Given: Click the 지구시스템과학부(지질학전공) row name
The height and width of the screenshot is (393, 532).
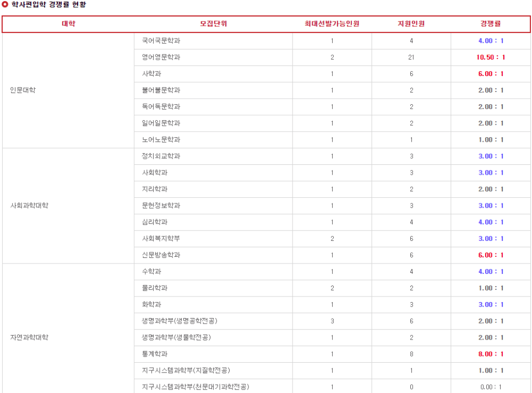Looking at the screenshot, I should [186, 370].
